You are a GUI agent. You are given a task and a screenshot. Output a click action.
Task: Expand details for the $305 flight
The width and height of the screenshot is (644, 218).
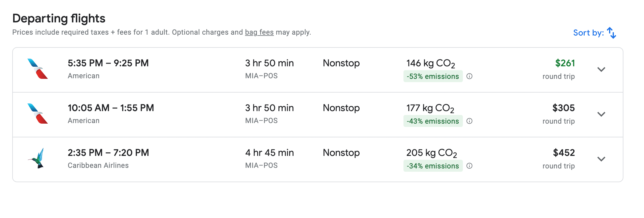[601, 114]
